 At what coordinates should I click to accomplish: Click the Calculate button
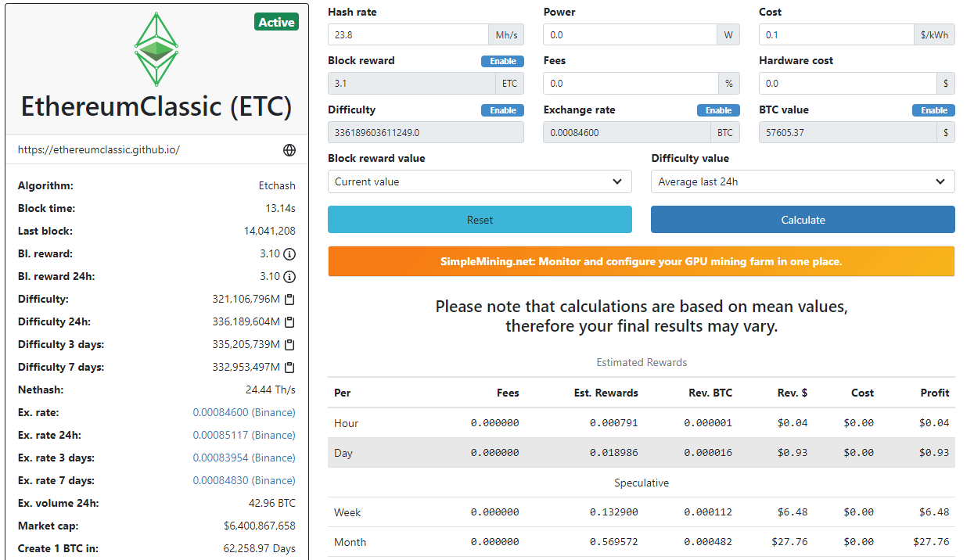coord(803,220)
